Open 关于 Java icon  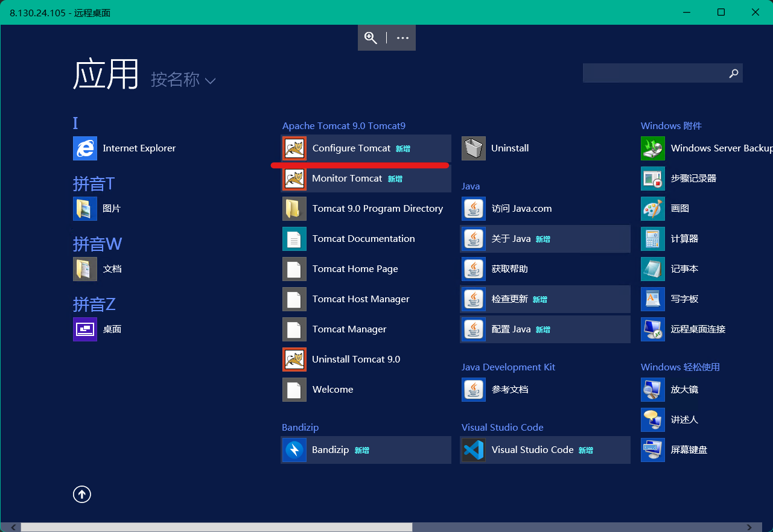(474, 239)
